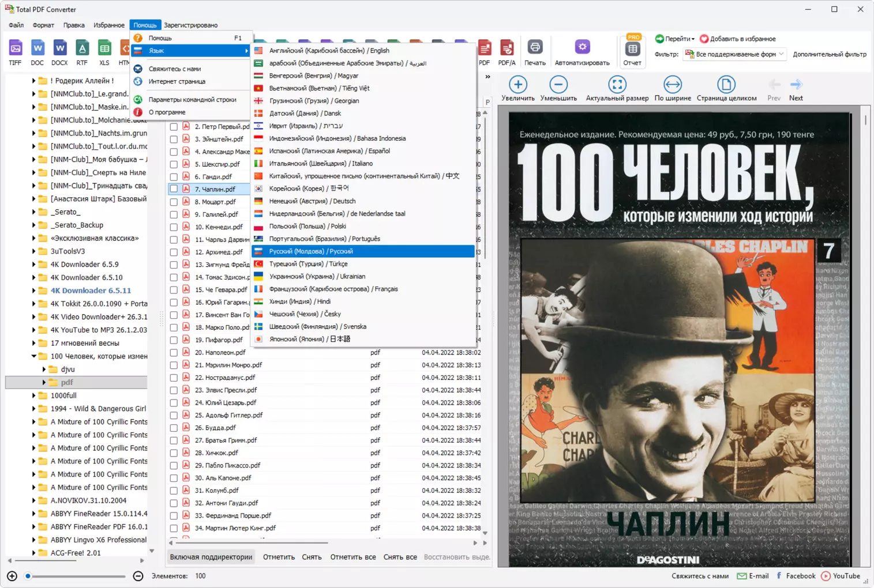Screen dimensions: 874x588
Task: Open the Все поддерживаемые форматы filter dropdown
Action: point(734,54)
